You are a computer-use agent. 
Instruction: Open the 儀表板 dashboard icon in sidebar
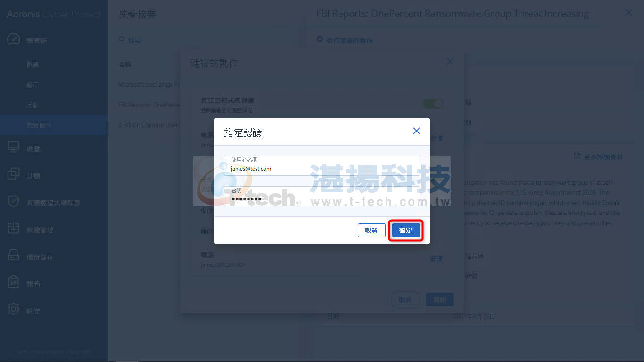coord(14,40)
